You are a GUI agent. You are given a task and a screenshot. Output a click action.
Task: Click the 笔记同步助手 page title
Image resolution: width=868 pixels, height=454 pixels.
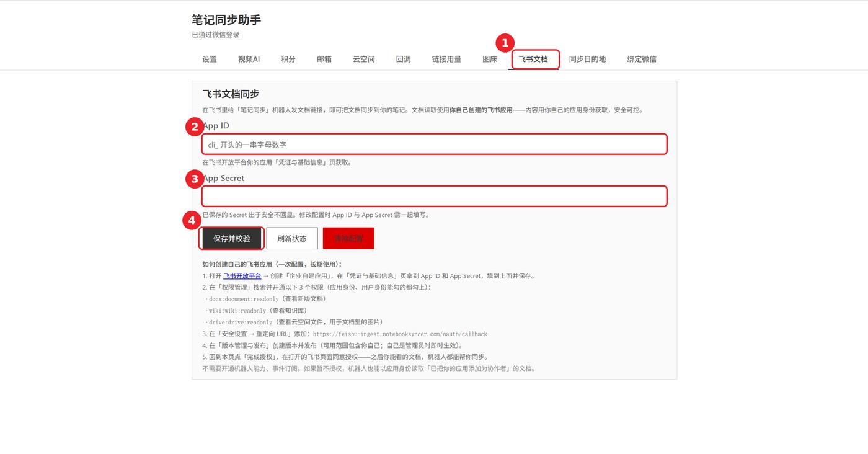226,20
